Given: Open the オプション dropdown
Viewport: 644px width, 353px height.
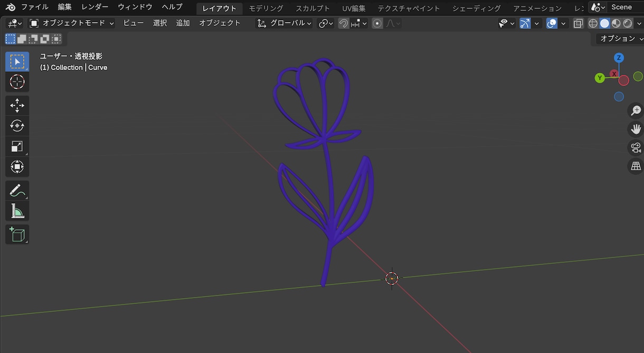Looking at the screenshot, I should coord(620,39).
